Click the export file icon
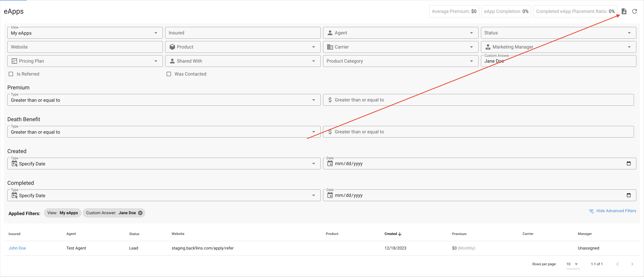 (x=624, y=11)
